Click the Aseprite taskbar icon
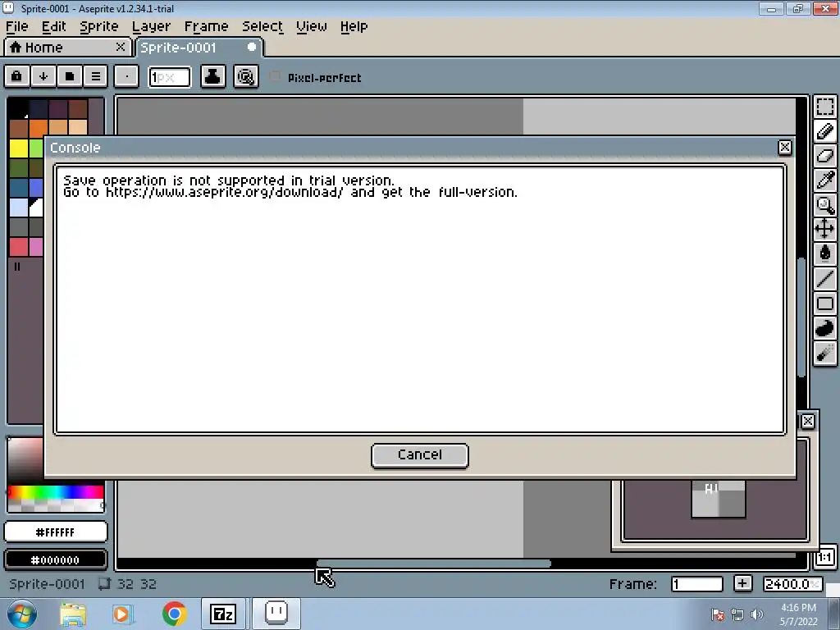This screenshot has height=630, width=840. pos(276,614)
